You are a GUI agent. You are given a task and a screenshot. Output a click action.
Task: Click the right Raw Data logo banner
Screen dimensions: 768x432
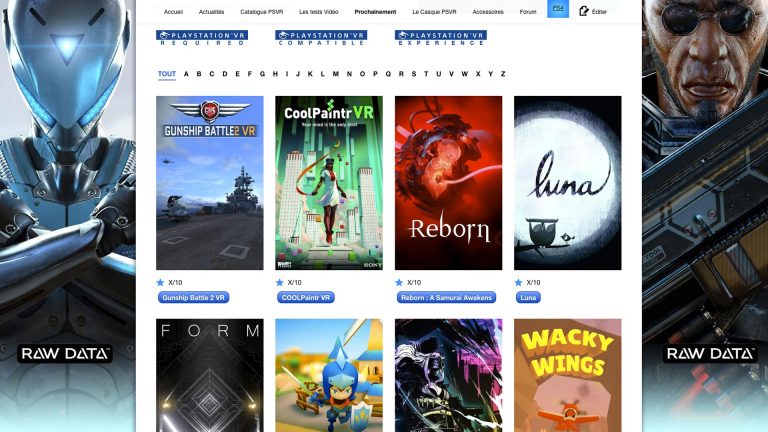(x=710, y=354)
